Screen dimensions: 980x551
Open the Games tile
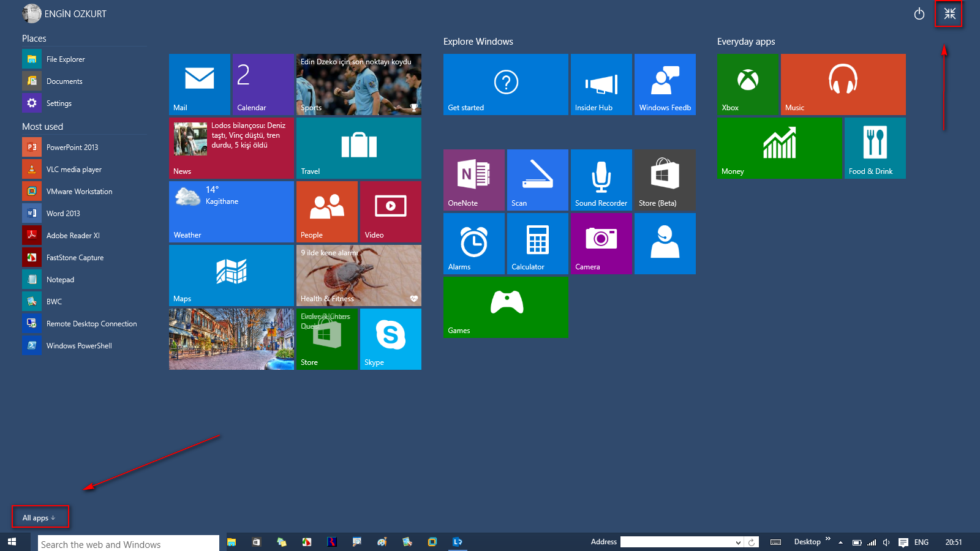coord(506,307)
